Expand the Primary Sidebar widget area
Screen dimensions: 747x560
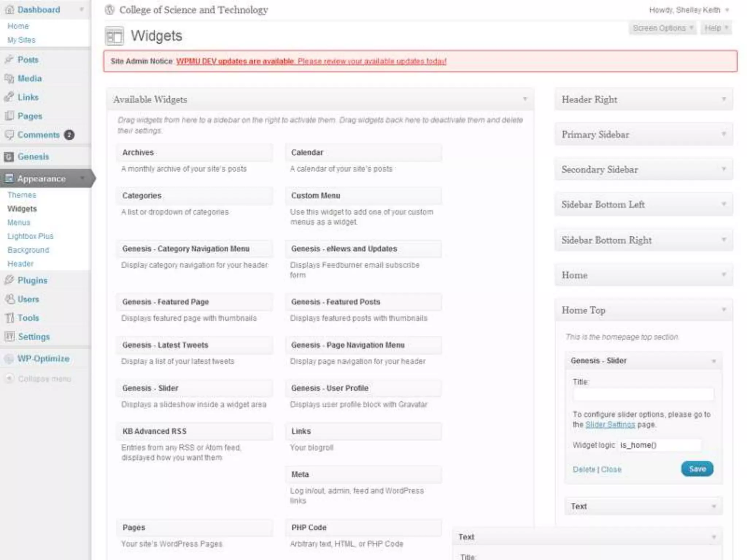(724, 134)
